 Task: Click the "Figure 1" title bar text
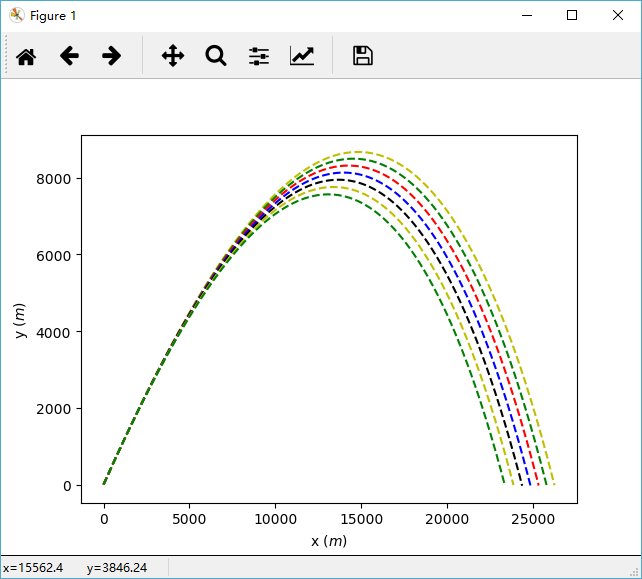point(53,16)
